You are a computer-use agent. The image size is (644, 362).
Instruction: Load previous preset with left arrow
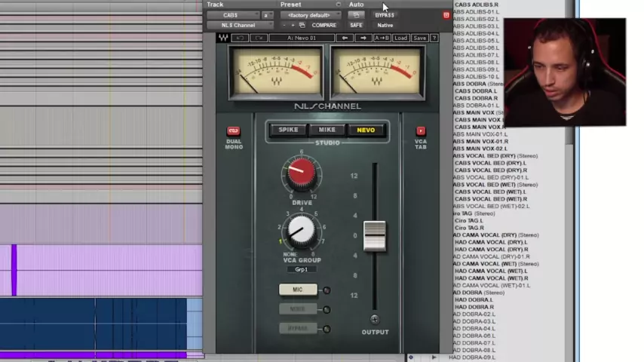(345, 38)
